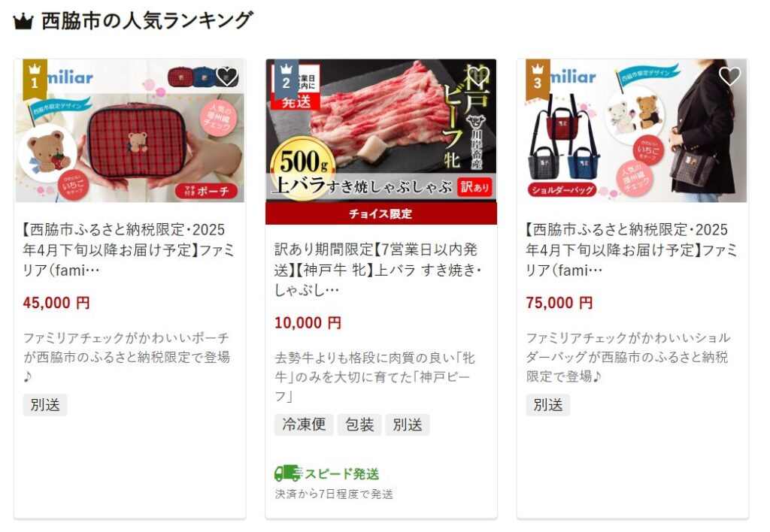
Task: Select the 冷凍便 tag
Action: (304, 425)
